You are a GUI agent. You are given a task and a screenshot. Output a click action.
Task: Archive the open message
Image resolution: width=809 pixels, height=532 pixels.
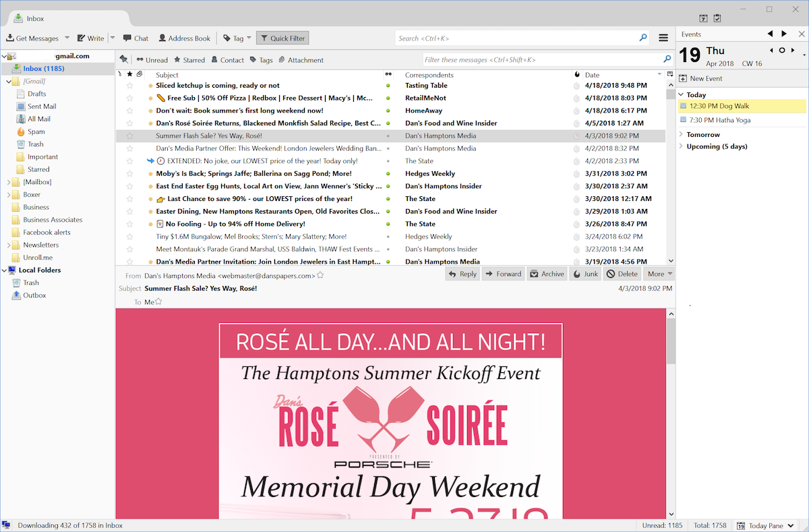[547, 274]
